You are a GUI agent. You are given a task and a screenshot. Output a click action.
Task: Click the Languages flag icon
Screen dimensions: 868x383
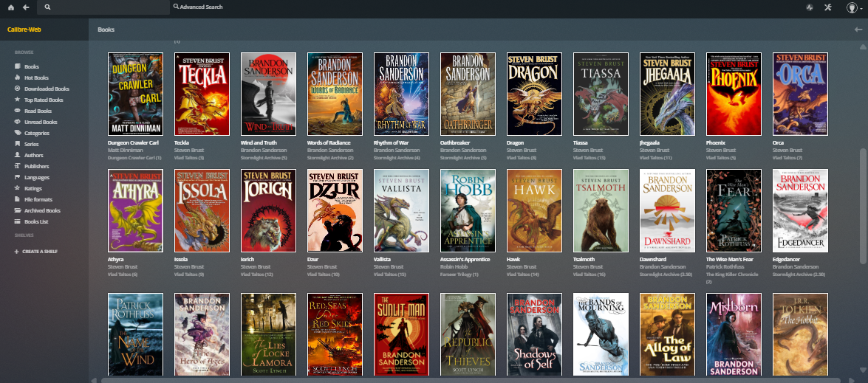click(18, 177)
